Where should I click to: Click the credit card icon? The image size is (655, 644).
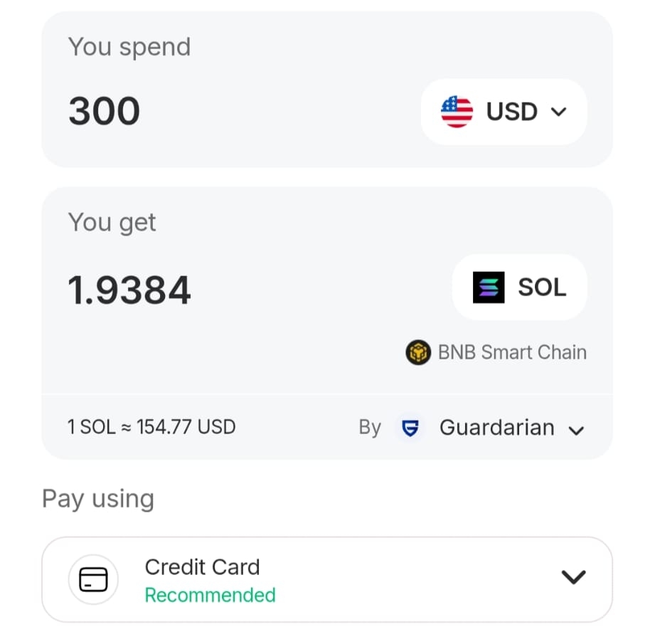(93, 579)
